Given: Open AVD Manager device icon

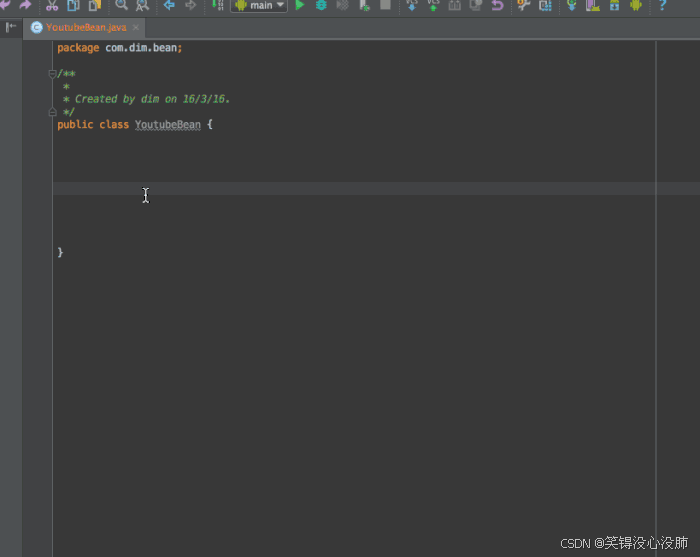Looking at the screenshot, I should 593,5.
